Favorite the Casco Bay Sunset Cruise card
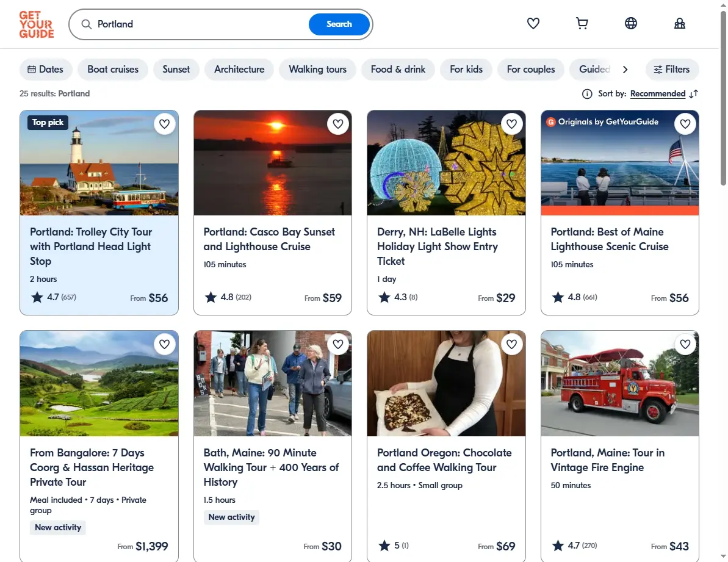The height and width of the screenshot is (562, 728). point(338,124)
